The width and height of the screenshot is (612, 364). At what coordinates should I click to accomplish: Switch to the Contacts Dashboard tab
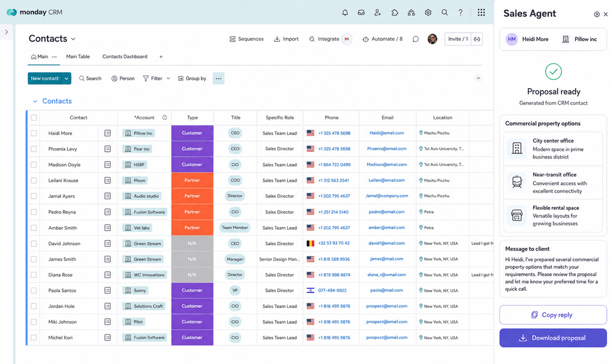pos(125,57)
